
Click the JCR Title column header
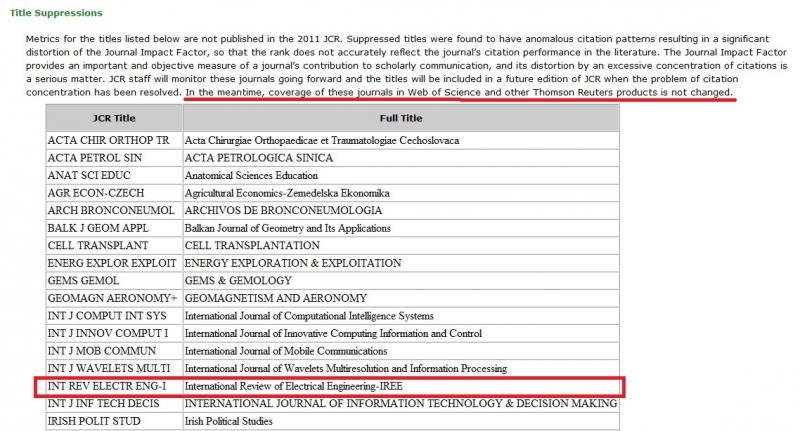click(x=114, y=118)
